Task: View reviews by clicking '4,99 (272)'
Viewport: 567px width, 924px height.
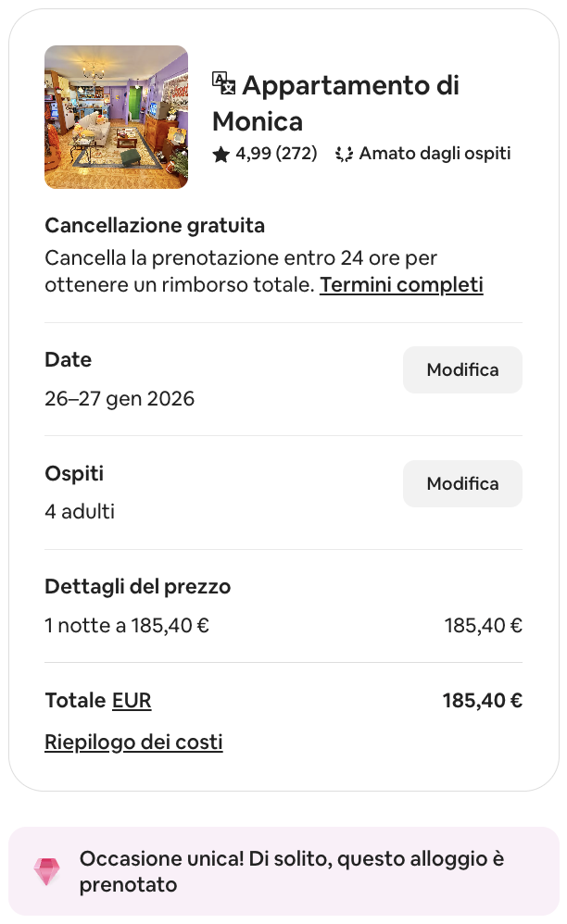Action: [274, 153]
